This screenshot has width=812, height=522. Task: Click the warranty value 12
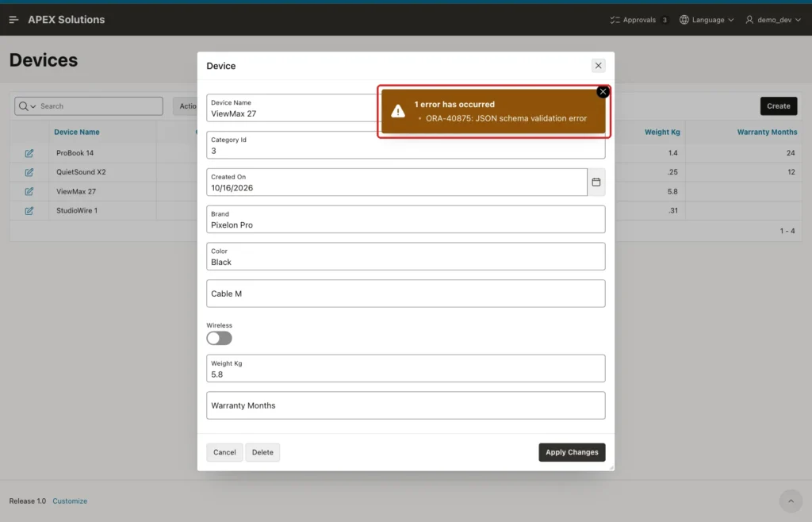pos(791,172)
